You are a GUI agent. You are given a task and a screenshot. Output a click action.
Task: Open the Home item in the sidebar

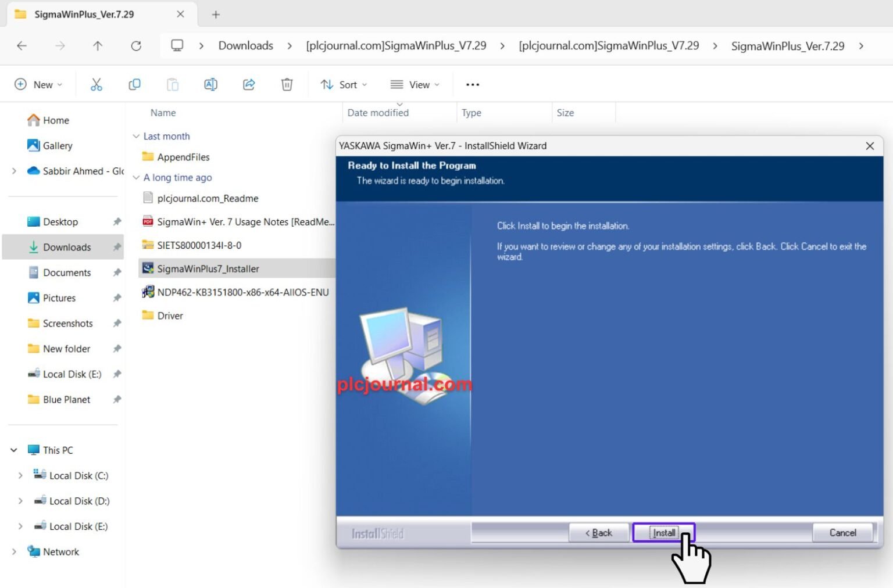pyautogui.click(x=56, y=120)
